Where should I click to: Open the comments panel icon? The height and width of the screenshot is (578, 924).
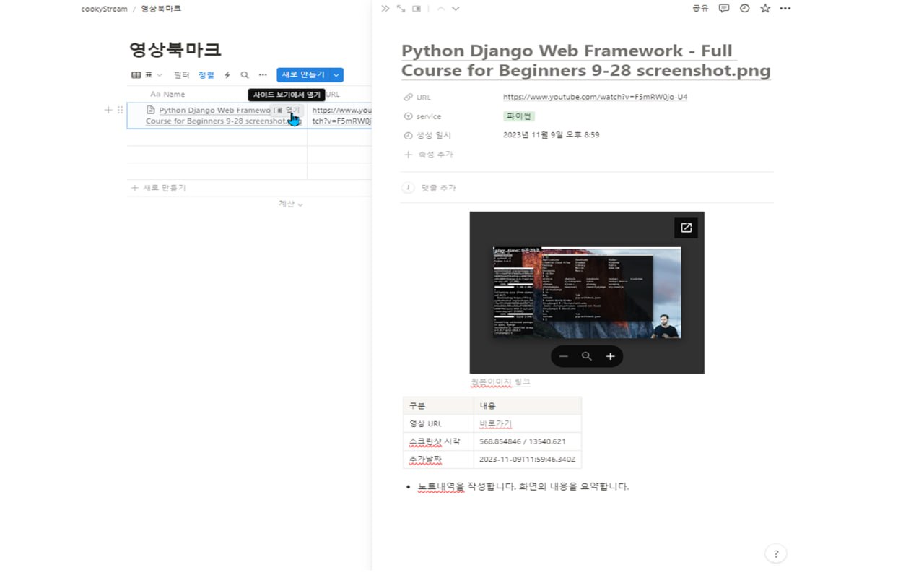723,8
